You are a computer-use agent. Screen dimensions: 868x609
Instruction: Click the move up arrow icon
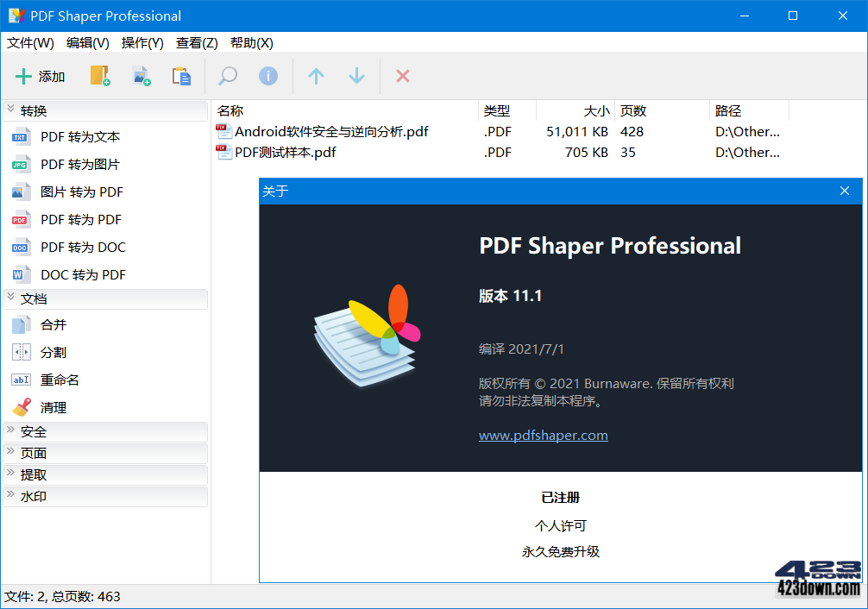pyautogui.click(x=316, y=76)
